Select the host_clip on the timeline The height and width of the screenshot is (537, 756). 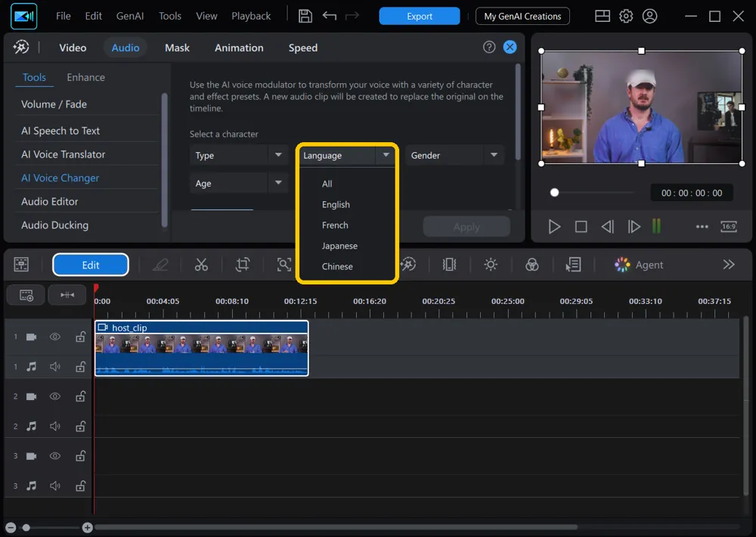(x=202, y=349)
